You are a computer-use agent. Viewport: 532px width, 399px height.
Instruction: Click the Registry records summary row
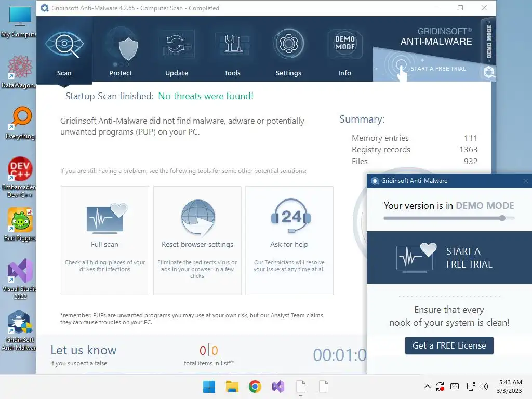pos(414,150)
